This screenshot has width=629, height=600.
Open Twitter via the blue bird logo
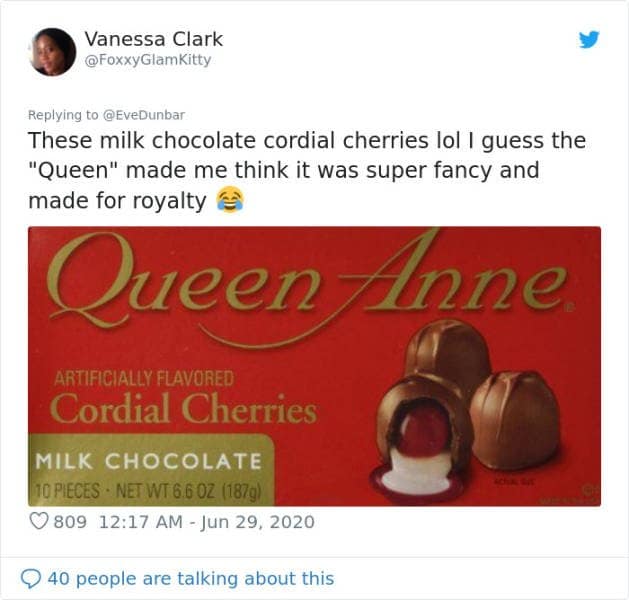click(x=589, y=40)
